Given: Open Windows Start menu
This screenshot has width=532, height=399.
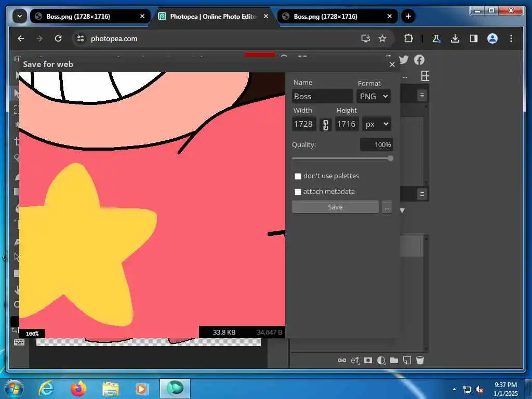Looking at the screenshot, I should pyautogui.click(x=14, y=389).
